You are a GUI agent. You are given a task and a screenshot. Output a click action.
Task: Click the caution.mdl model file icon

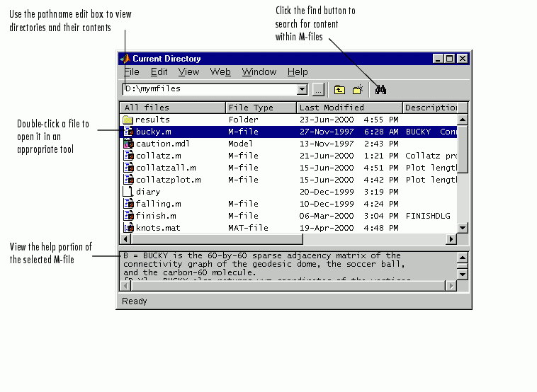click(x=128, y=144)
